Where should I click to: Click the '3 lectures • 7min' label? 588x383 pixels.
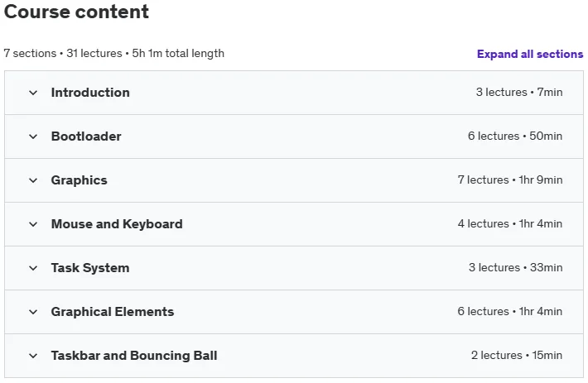(519, 92)
